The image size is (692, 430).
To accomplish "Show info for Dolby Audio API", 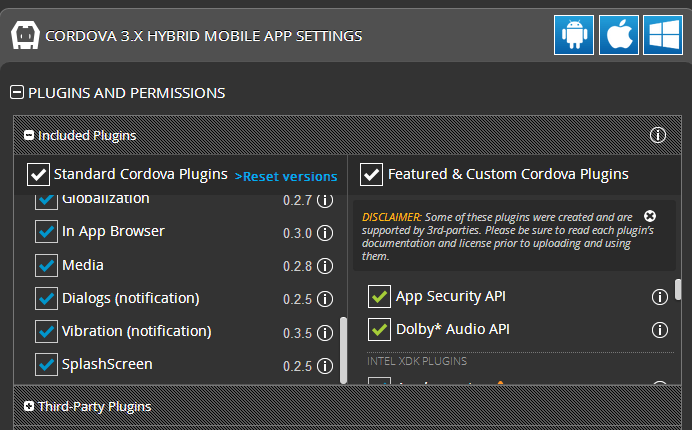I will coord(660,329).
